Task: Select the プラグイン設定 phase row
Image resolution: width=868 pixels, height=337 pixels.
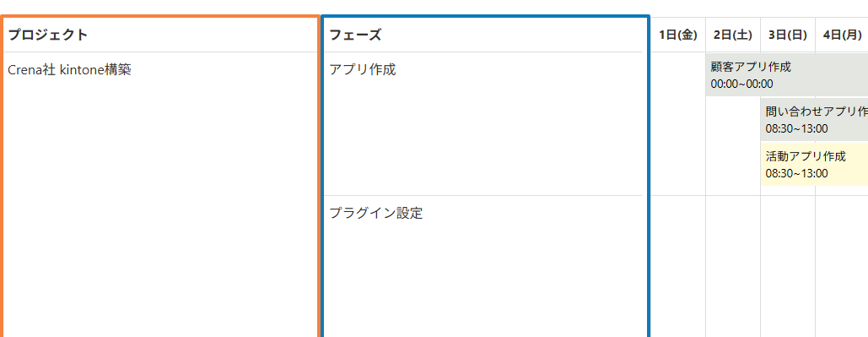Action: tap(483, 266)
